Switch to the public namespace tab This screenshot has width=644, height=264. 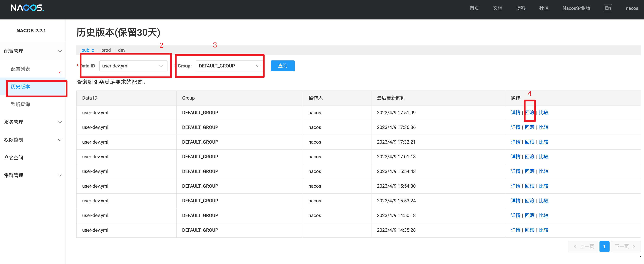coord(88,50)
